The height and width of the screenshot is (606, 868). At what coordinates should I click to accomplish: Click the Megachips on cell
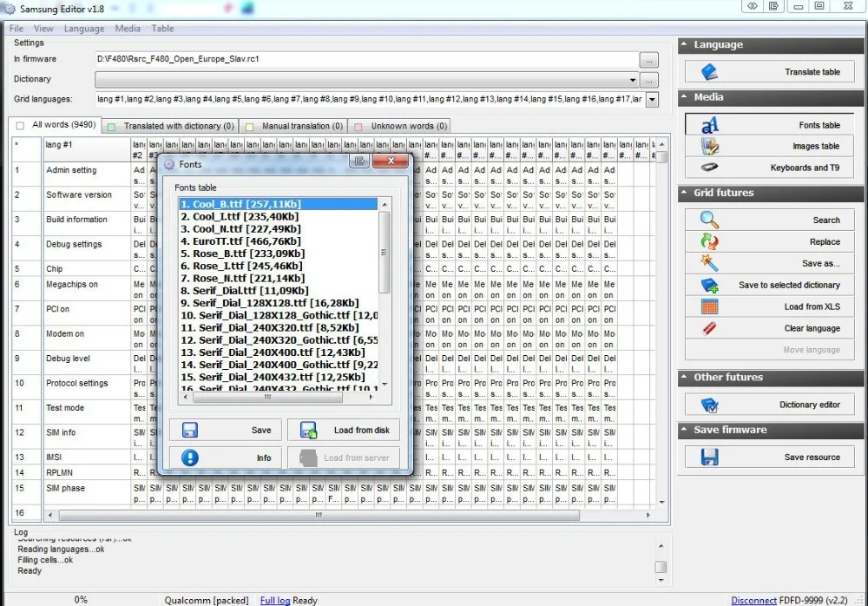point(86,288)
